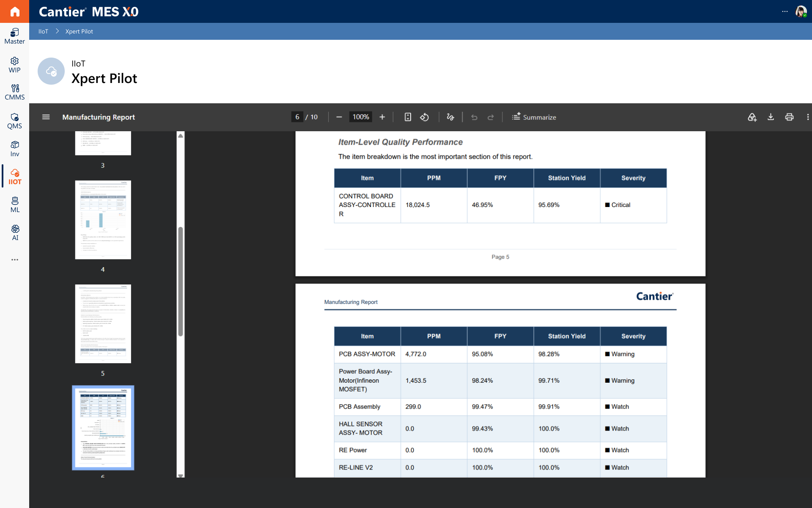Redo the annotation action
This screenshot has height=508, width=812.
491,117
